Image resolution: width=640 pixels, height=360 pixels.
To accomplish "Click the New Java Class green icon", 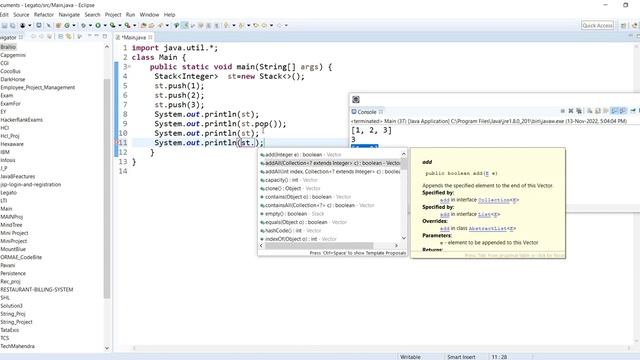I will 67,25.
